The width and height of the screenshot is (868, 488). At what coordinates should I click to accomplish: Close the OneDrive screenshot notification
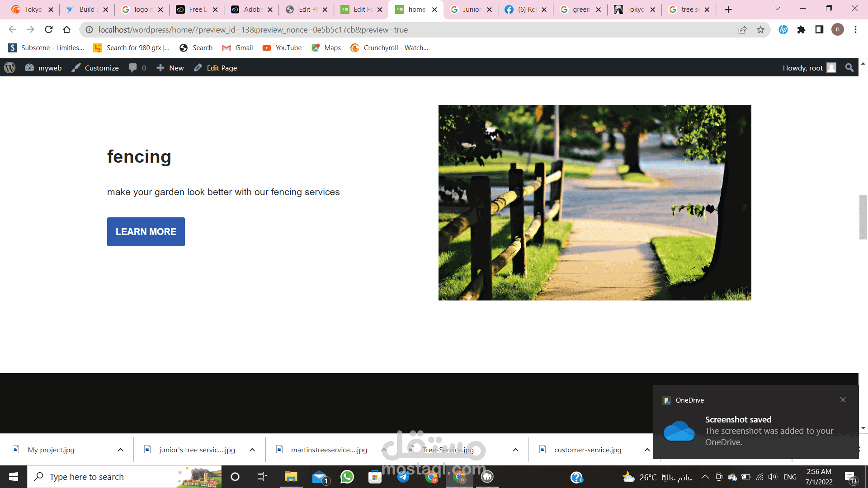click(x=843, y=400)
